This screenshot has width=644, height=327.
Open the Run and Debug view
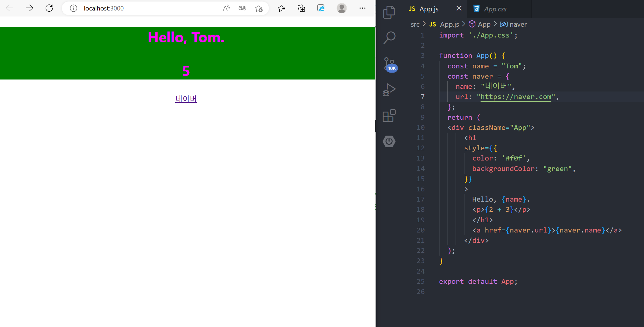[x=389, y=90]
